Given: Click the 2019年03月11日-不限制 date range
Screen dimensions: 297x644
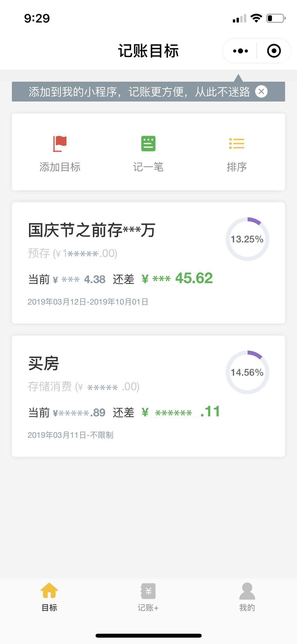Looking at the screenshot, I should [x=70, y=435].
